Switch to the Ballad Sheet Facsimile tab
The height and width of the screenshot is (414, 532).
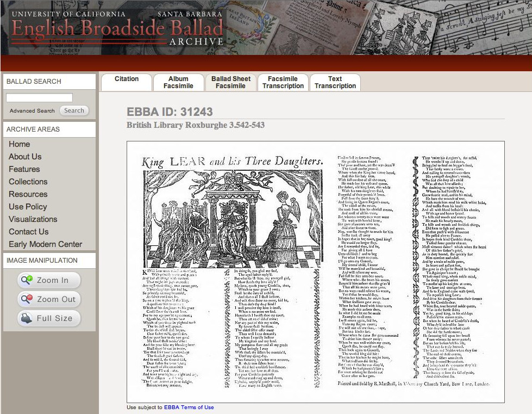pos(231,82)
